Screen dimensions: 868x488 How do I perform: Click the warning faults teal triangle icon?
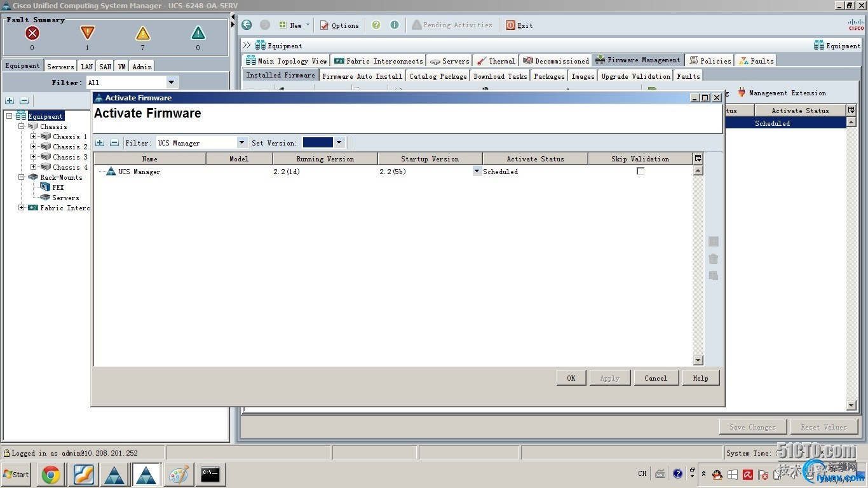pyautogui.click(x=198, y=33)
